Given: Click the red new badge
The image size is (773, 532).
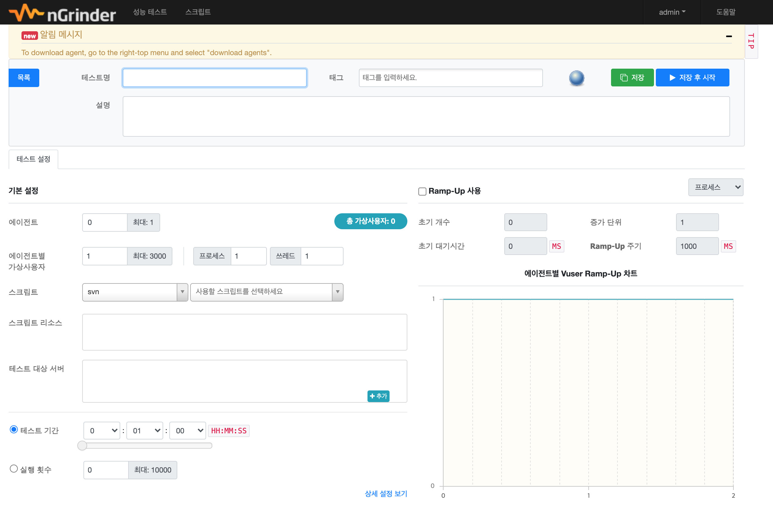Looking at the screenshot, I should tap(29, 36).
